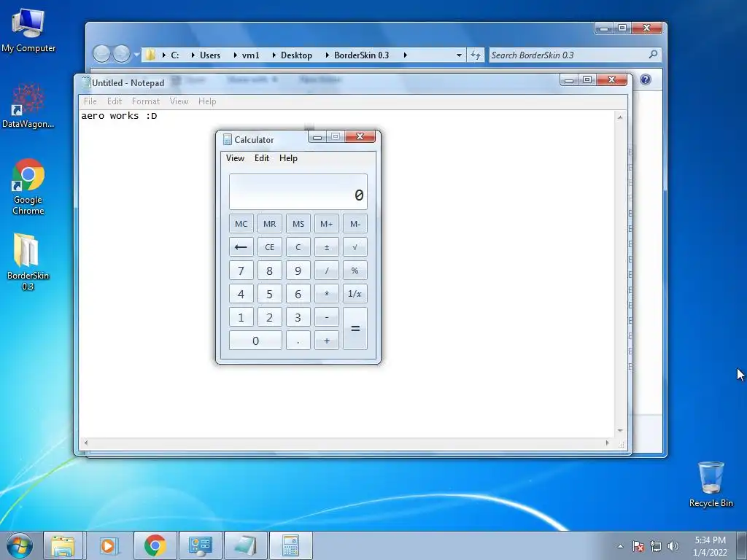The height and width of the screenshot is (560, 747).
Task: Click the plus-minus sign key
Action: [x=327, y=247]
